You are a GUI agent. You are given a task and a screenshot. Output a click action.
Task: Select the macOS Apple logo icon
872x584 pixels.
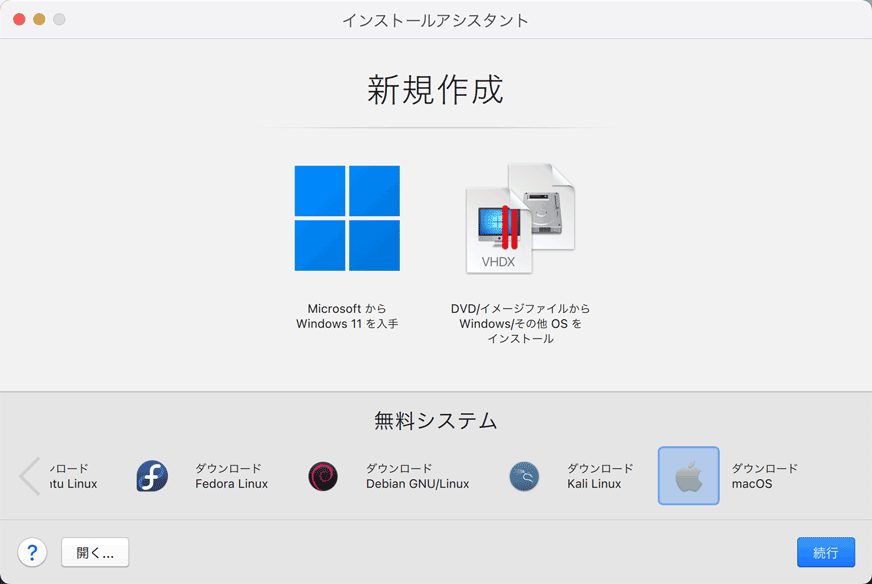(688, 476)
